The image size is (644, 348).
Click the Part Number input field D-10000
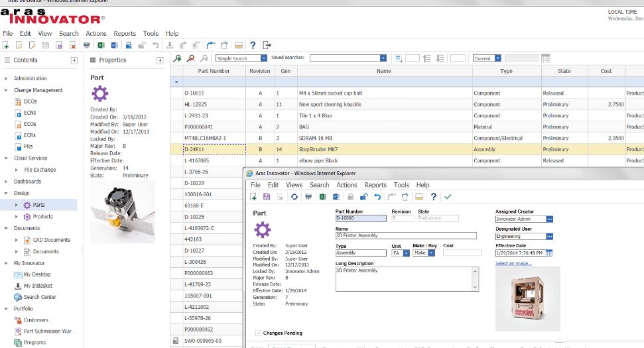click(361, 218)
